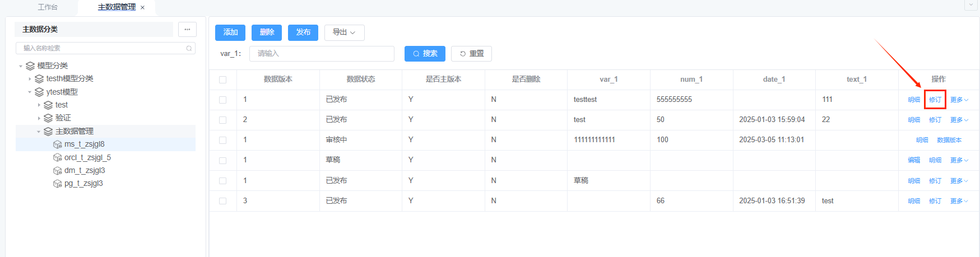Viewport: 980px width, 257px height.
Task: Click the date 2025-01-03 16:51:39
Action: (x=772, y=201)
